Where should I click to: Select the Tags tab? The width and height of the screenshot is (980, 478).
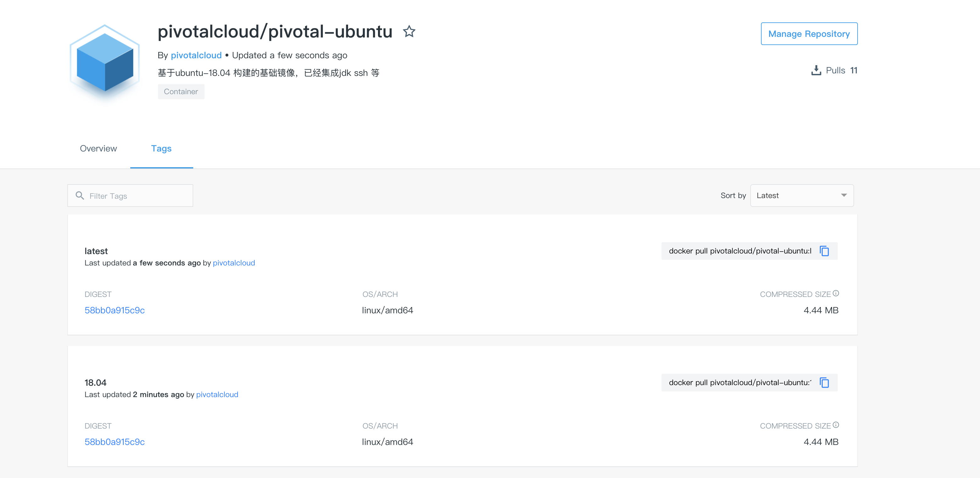point(161,148)
